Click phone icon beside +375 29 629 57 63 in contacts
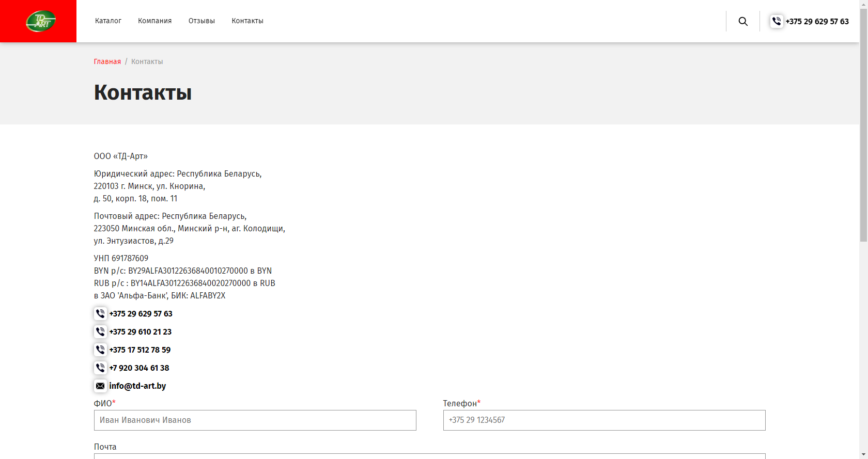Screen dimensions: 868x459 pyautogui.click(x=100, y=313)
